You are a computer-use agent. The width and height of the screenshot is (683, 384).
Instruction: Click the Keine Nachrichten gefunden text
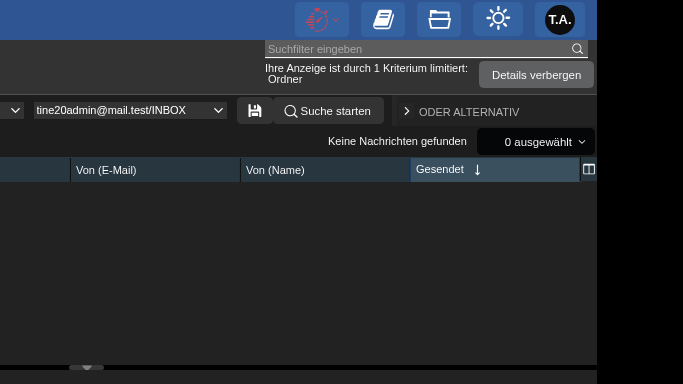pos(397,141)
